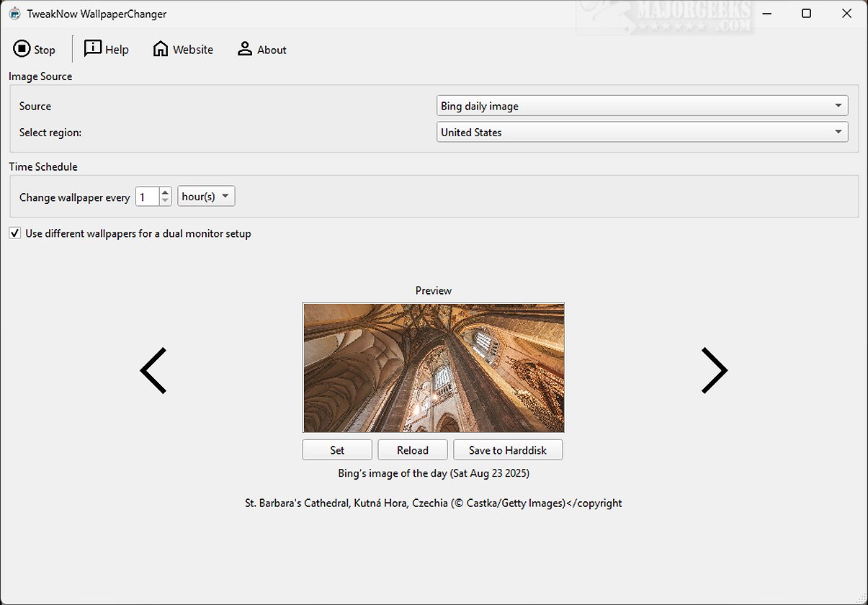Open the Website home icon
Screen dimensions: 868x605
click(x=161, y=49)
